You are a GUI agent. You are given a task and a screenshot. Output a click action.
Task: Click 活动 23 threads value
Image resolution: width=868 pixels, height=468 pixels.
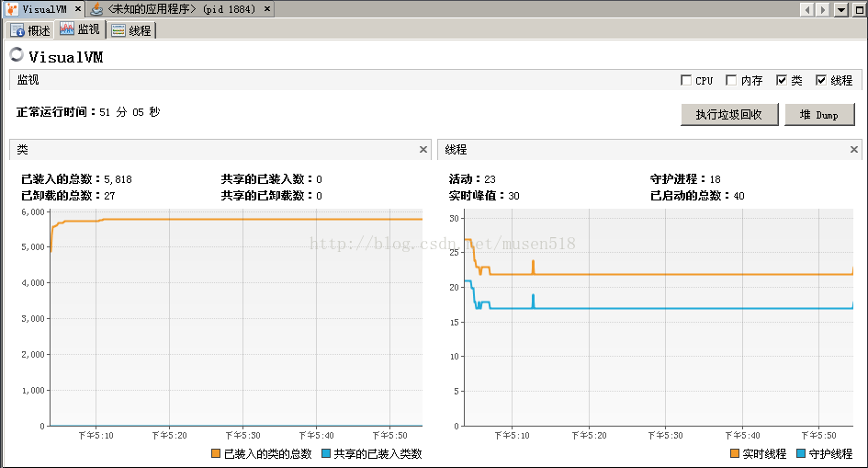point(490,179)
